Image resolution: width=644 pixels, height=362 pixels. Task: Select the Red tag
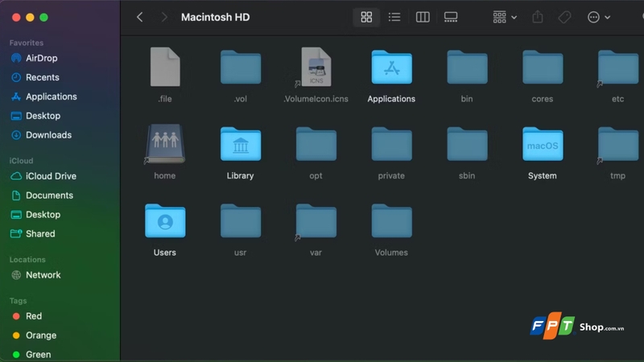click(27, 316)
